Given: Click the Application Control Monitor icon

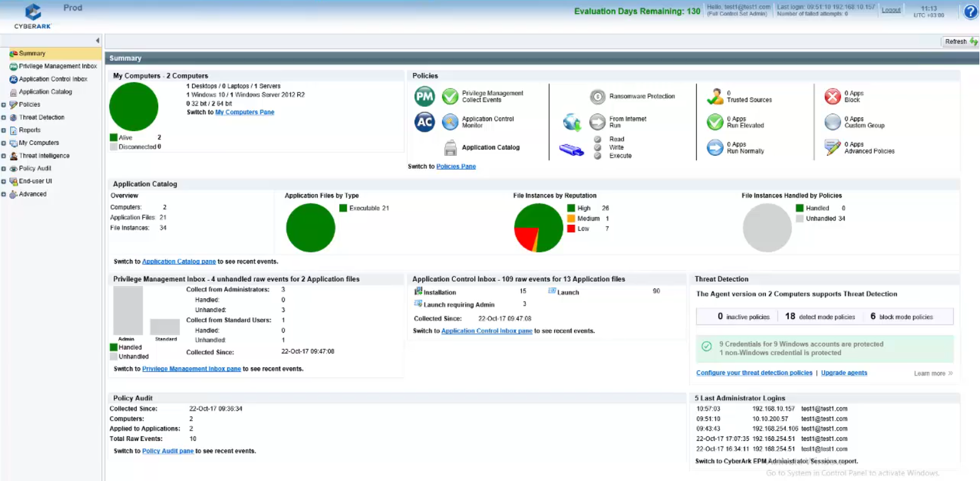Looking at the screenshot, I should (x=450, y=122).
